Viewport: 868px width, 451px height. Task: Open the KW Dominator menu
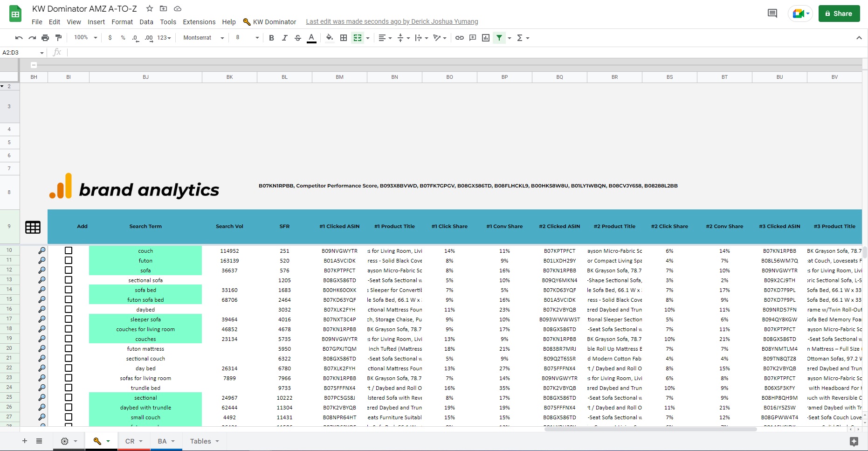[x=269, y=22]
